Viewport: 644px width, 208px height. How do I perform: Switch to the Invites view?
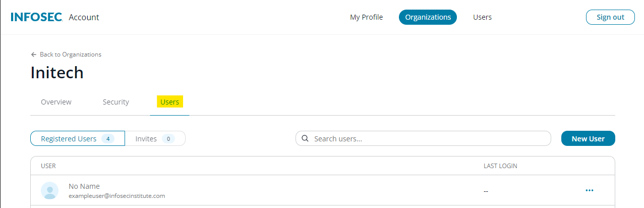[146, 139]
